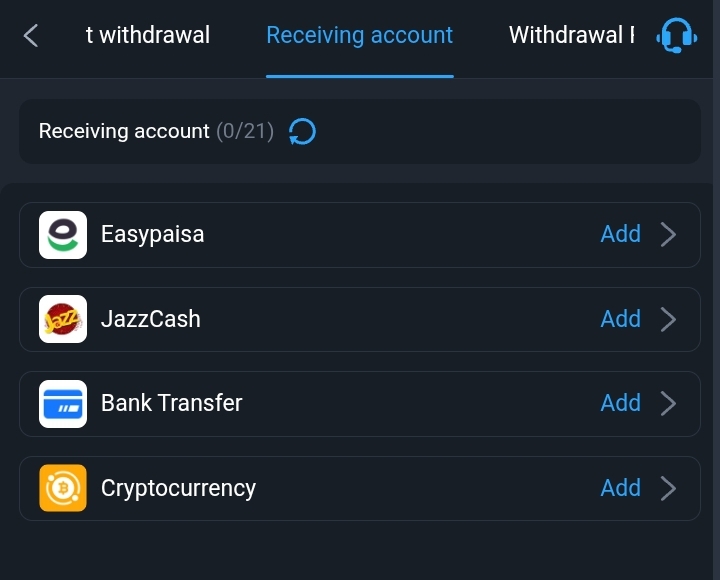Screen dimensions: 720x580
Task: Tap the Receiving account (0/21) header
Action: pyautogui.click(x=156, y=131)
